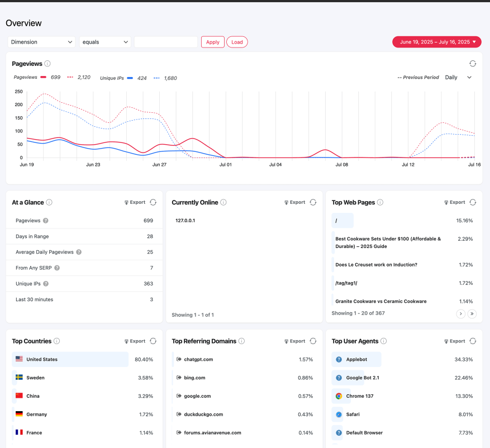Export the Top Referring Domains data

coord(294,341)
